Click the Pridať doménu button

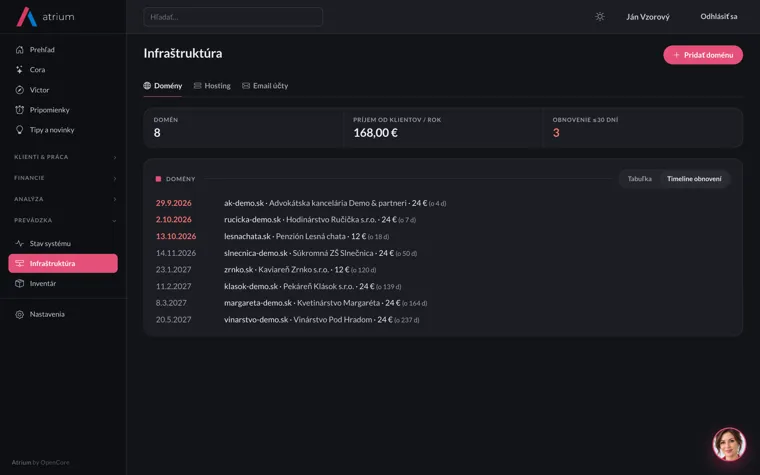[x=703, y=55]
